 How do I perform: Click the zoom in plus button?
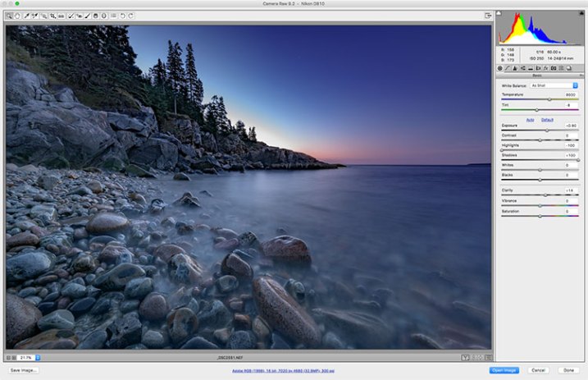pyautogui.click(x=14, y=358)
